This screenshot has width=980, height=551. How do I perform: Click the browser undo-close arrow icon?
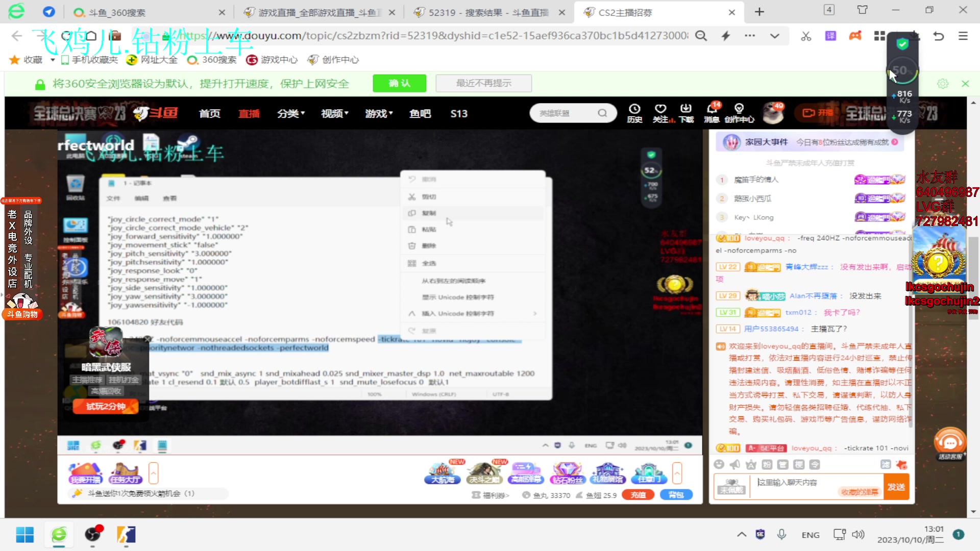pyautogui.click(x=939, y=36)
